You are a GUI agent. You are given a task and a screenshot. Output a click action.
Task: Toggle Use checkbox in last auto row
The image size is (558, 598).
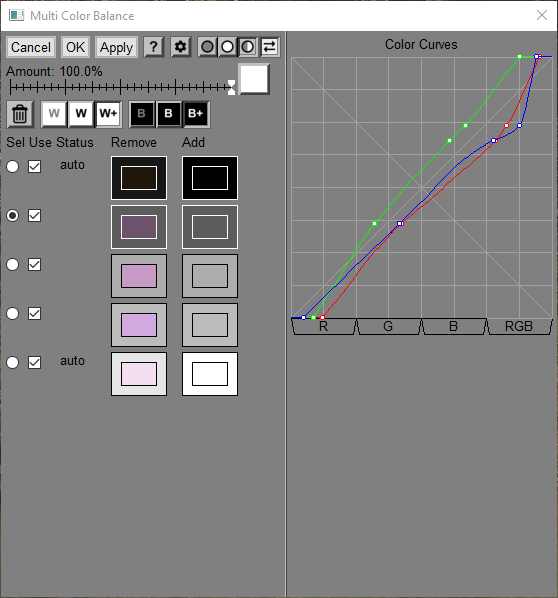tap(34, 363)
